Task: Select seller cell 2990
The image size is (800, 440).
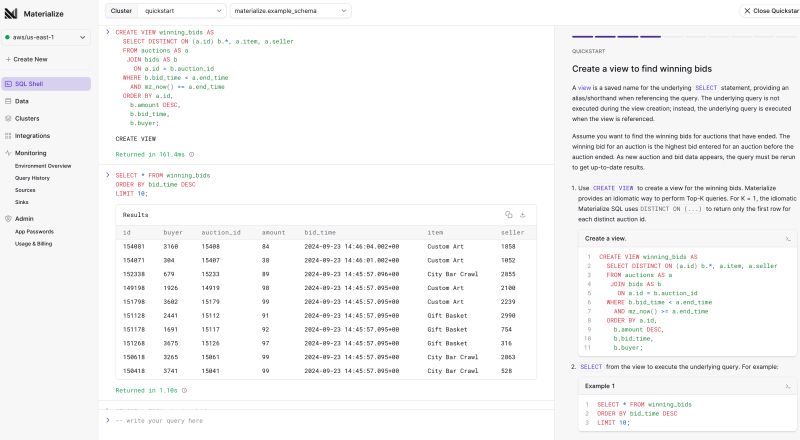Action: (508, 315)
